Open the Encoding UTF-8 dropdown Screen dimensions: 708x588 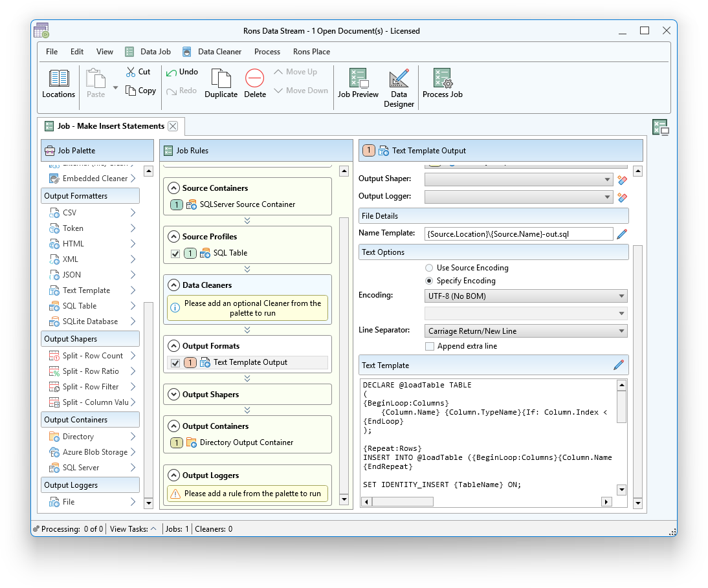(621, 296)
